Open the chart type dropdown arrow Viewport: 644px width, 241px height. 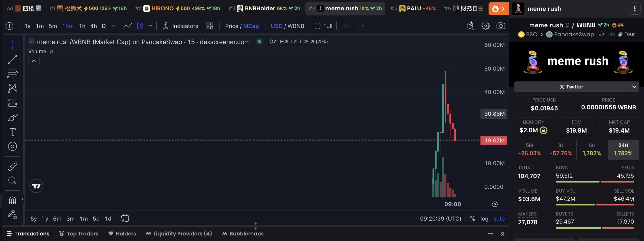point(151,26)
